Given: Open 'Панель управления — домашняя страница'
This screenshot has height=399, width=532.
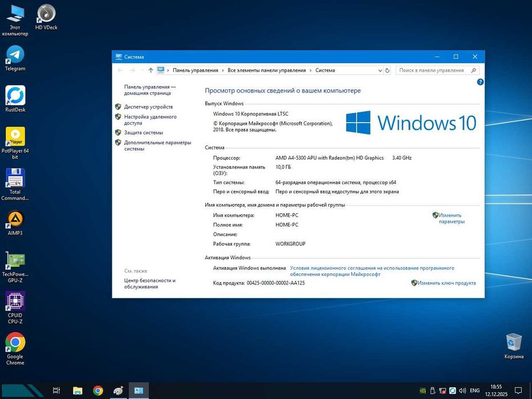Looking at the screenshot, I should point(149,90).
